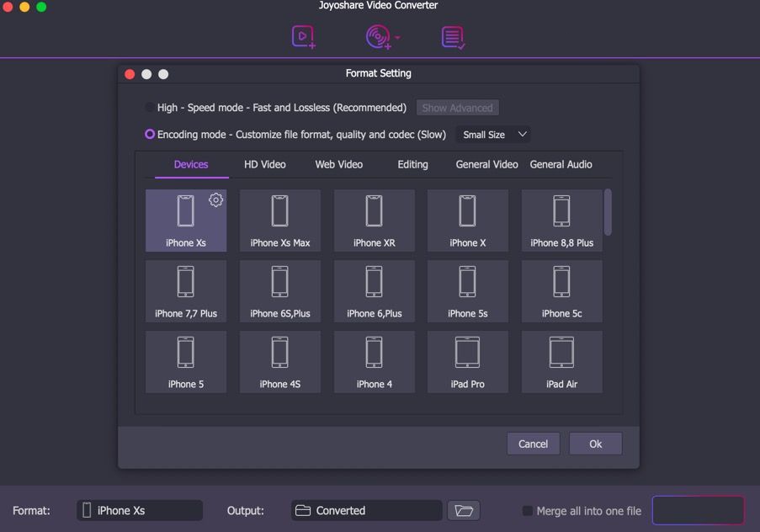
Task: Select the iPhone 5c preset
Action: click(x=561, y=291)
